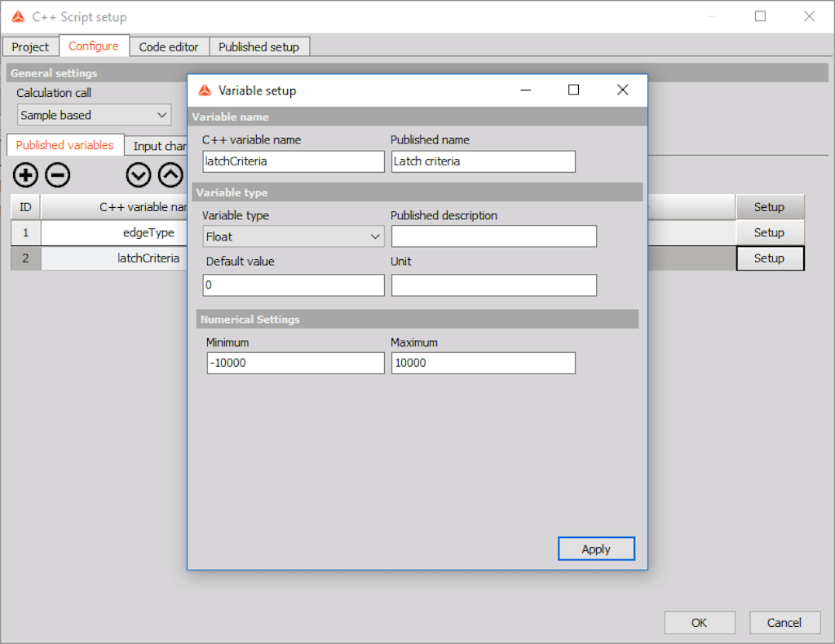Edit the C++ variable name field with latchCriteria
This screenshot has height=644, width=835.
click(x=294, y=161)
